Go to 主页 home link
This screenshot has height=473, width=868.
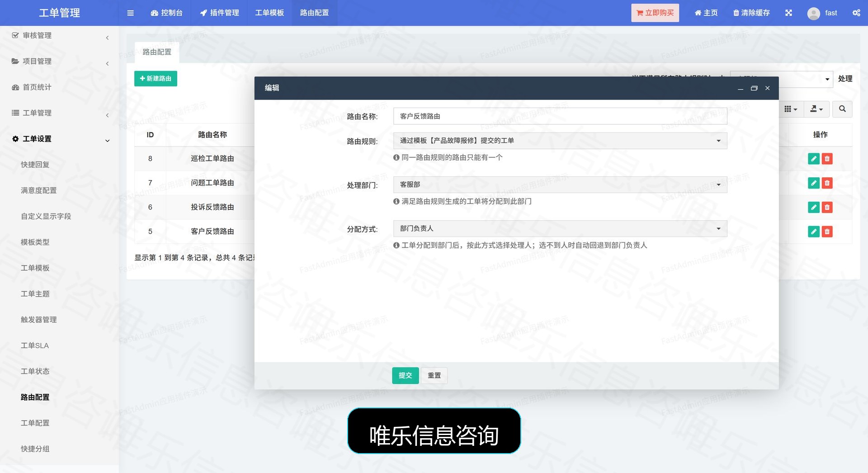(x=706, y=13)
